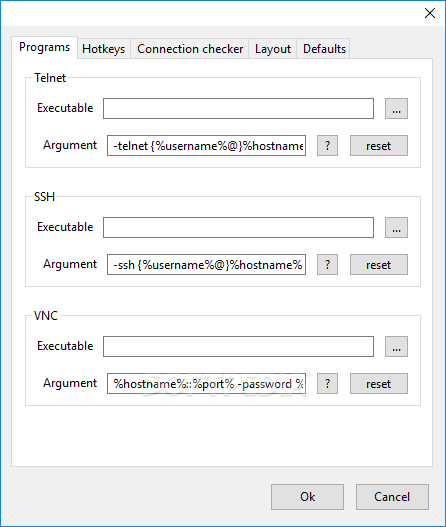The image size is (446, 527).
Task: Confirm settings with Ok
Action: click(x=307, y=497)
